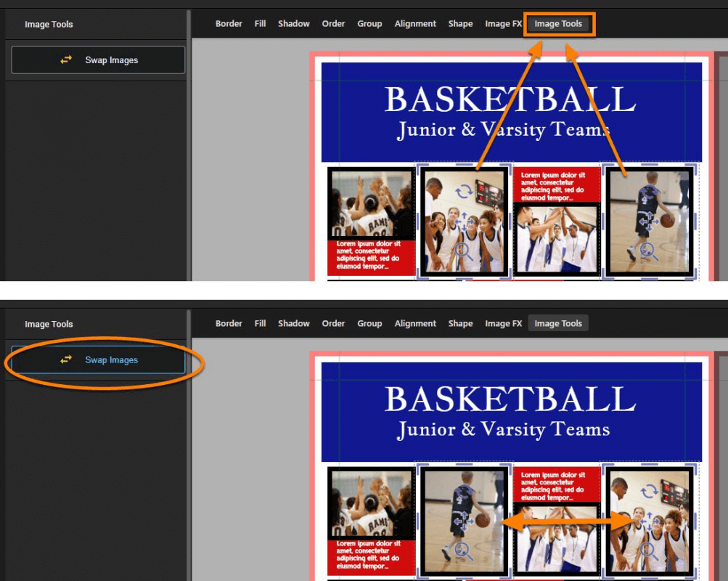Select the RAMS jersey photo in top screenshot

point(371,205)
